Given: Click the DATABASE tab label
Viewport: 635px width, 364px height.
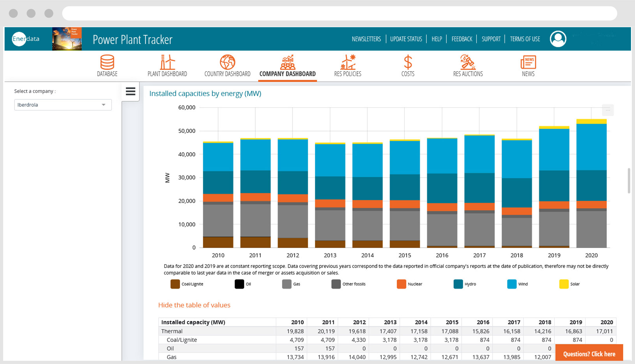Looking at the screenshot, I should coord(107,74).
